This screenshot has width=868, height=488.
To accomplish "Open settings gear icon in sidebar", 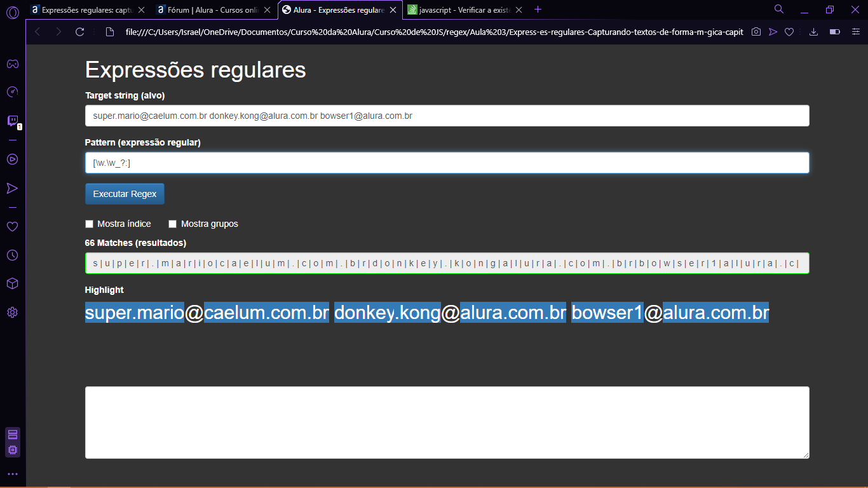I will (x=12, y=312).
